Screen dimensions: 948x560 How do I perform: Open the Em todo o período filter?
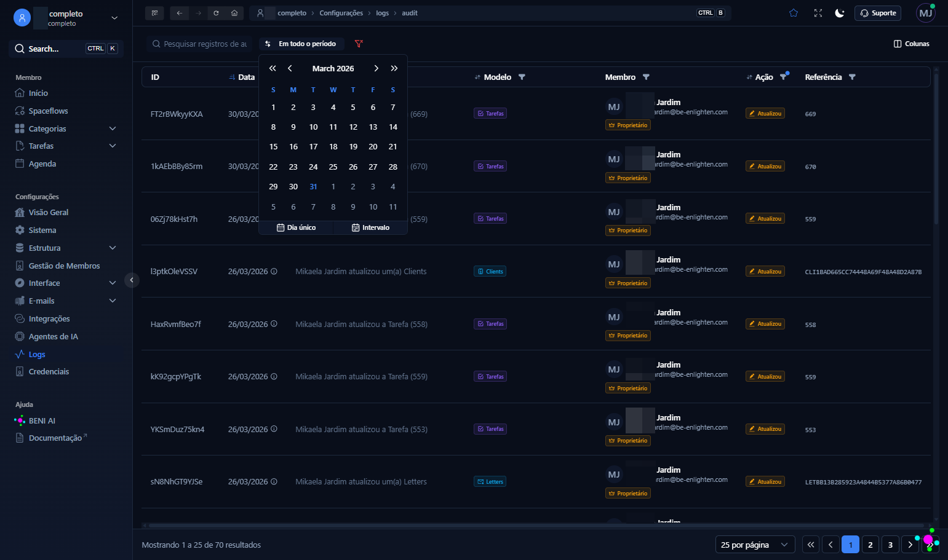301,44
